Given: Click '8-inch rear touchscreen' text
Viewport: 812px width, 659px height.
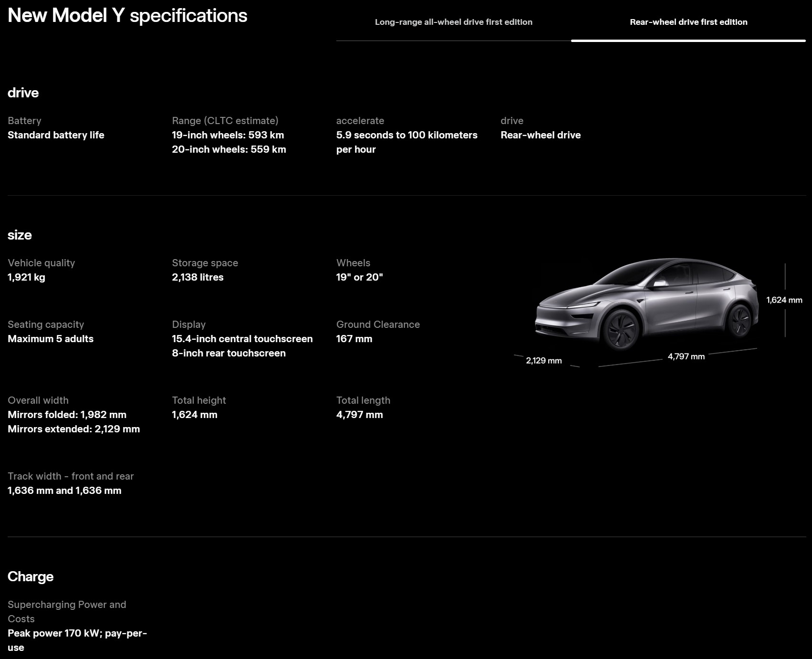Looking at the screenshot, I should pyautogui.click(x=229, y=353).
